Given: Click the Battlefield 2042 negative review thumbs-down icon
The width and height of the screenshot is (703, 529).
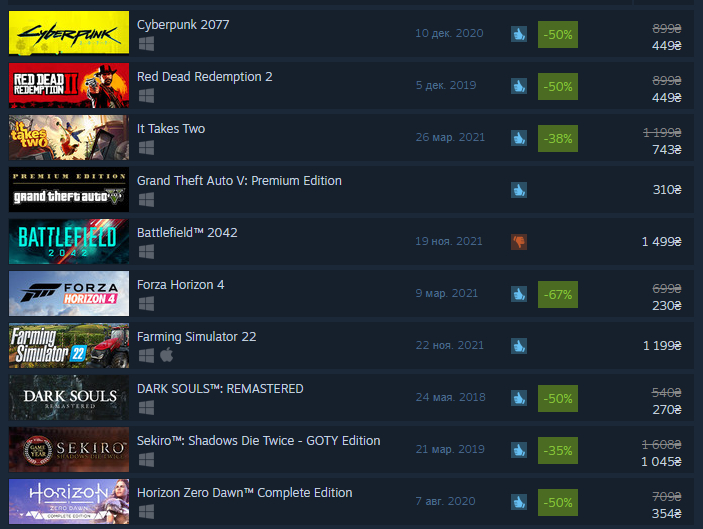Looking at the screenshot, I should pyautogui.click(x=519, y=242).
